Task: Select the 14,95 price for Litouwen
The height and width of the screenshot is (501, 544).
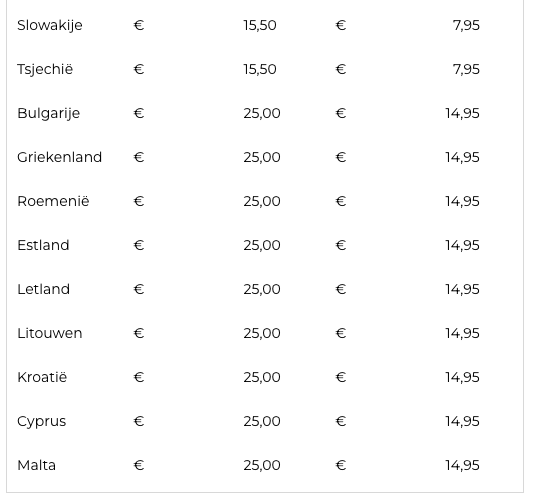Action: click(462, 333)
